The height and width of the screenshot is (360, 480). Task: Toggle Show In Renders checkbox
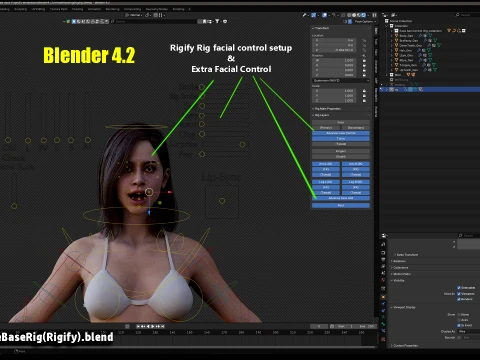point(459,299)
